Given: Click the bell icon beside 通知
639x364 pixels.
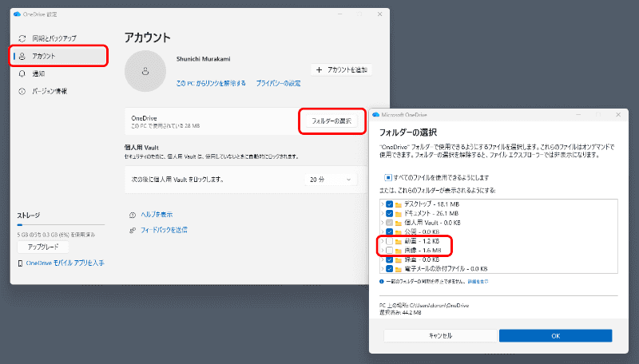Looking at the screenshot, I should [x=22, y=73].
